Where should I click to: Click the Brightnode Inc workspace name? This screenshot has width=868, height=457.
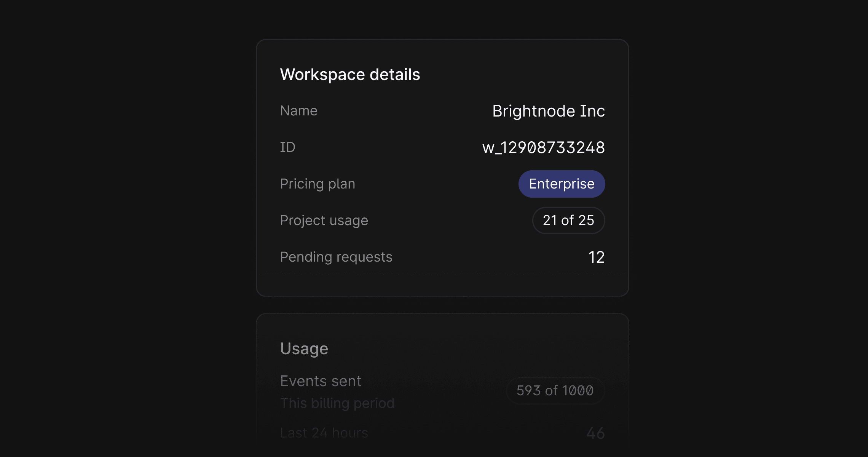pyautogui.click(x=548, y=111)
